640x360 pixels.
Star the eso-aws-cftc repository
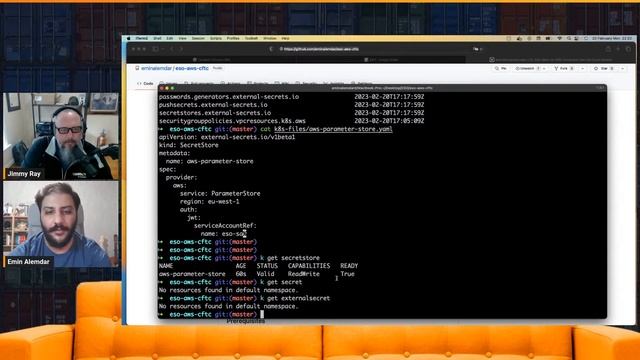[603, 69]
